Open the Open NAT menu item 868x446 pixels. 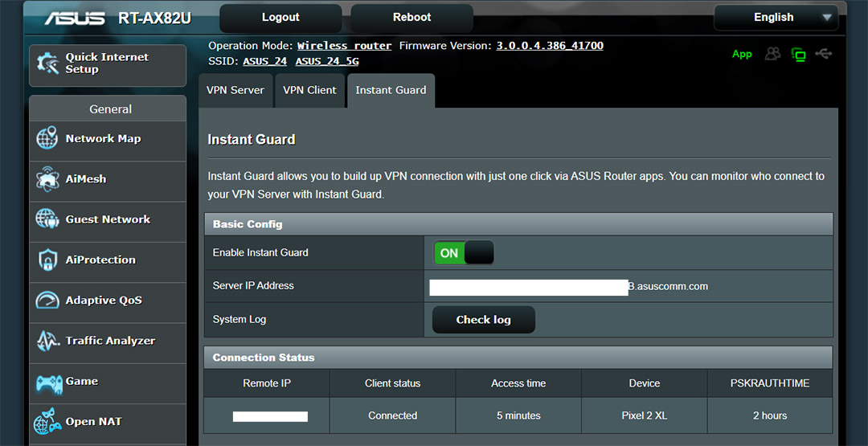(108, 422)
